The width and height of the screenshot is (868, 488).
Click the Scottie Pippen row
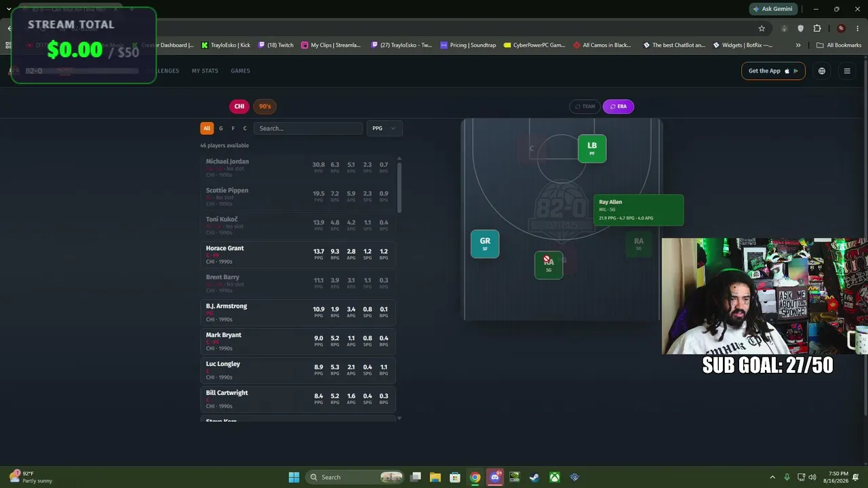pos(298,197)
